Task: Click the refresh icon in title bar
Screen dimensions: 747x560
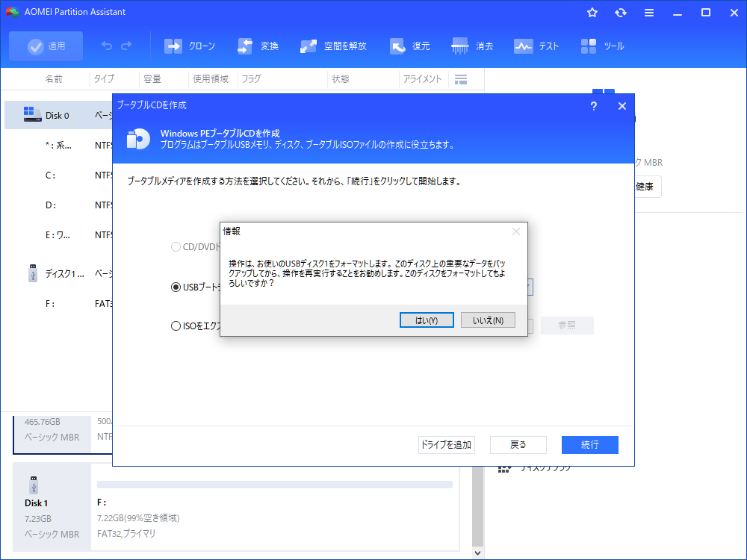Action: 620,13
